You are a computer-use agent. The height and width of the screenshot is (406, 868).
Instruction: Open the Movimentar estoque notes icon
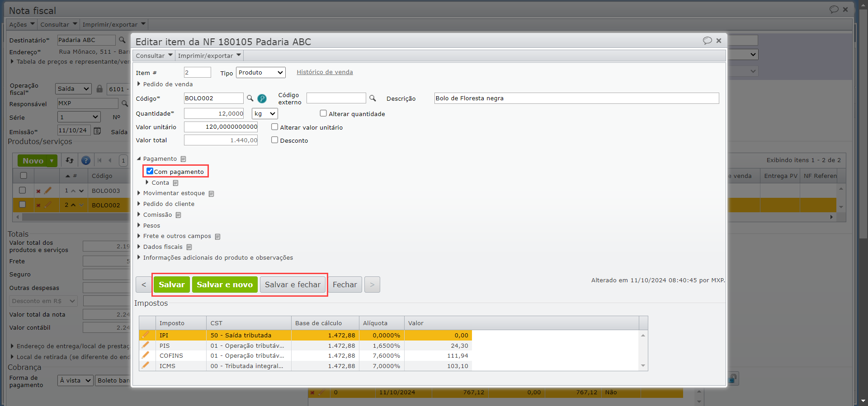(211, 194)
